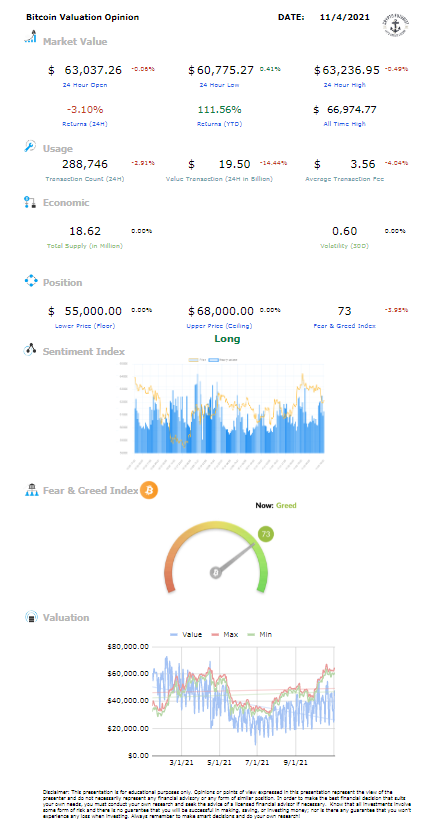Click the -3.10% returns value
The width and height of the screenshot is (440, 837).
[85, 109]
